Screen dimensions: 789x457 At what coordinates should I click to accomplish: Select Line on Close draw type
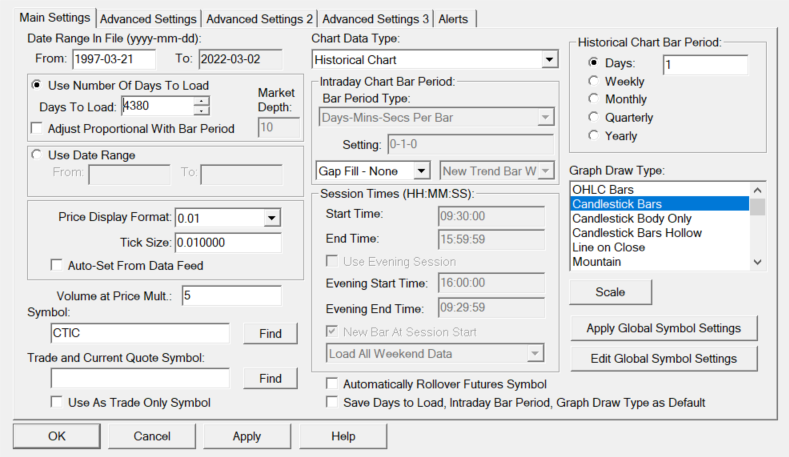pyautogui.click(x=660, y=247)
